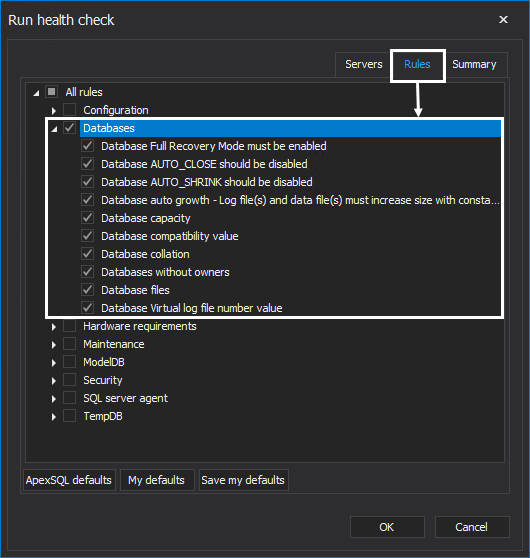This screenshot has width=530, height=558.
Task: Select Database Full Recovery Mode rule text
Action: tap(214, 146)
